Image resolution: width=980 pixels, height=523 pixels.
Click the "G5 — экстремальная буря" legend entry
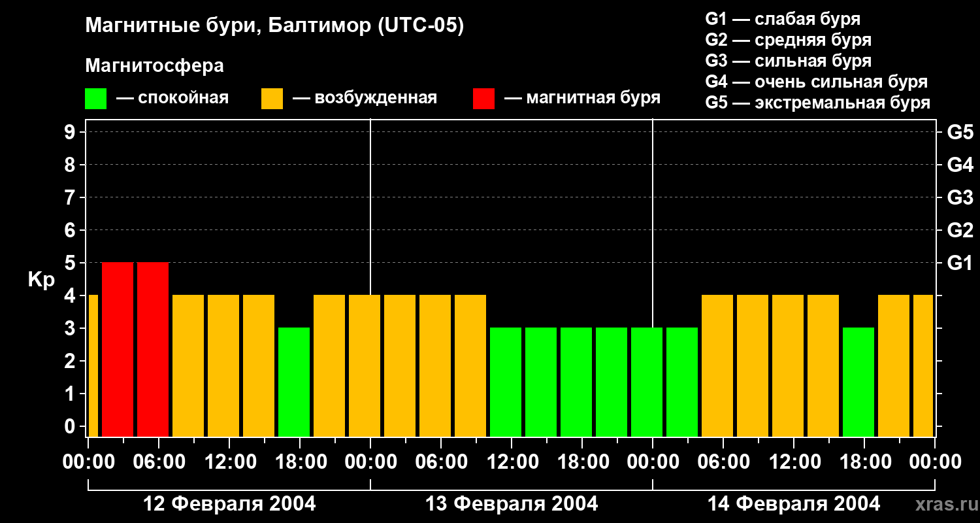click(817, 103)
